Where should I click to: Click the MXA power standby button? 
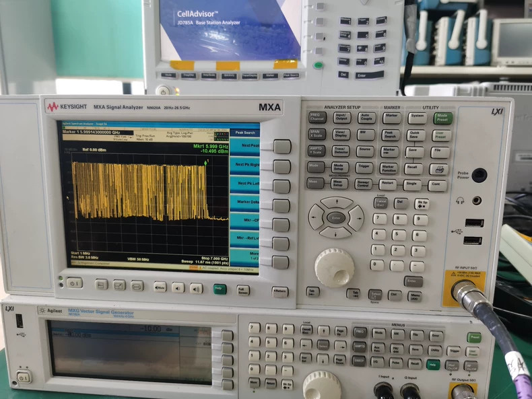click(74, 283)
